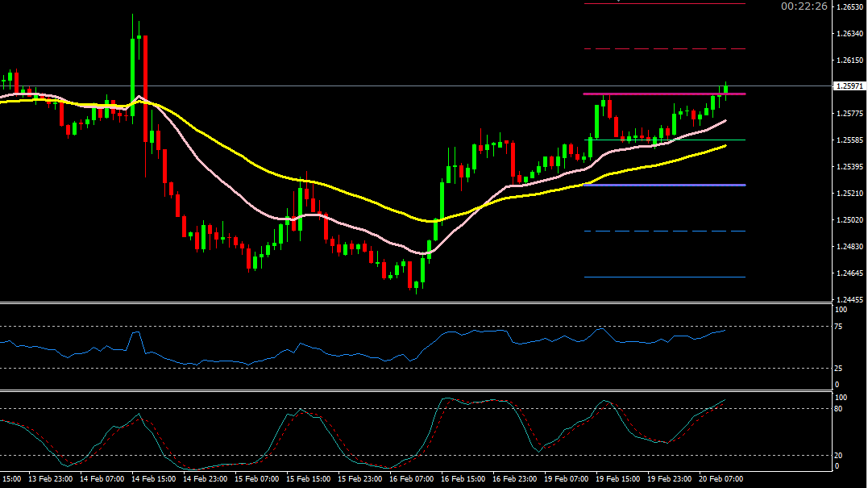868x488 pixels.
Task: Click the 1.24830 price scale value
Action: coord(849,246)
